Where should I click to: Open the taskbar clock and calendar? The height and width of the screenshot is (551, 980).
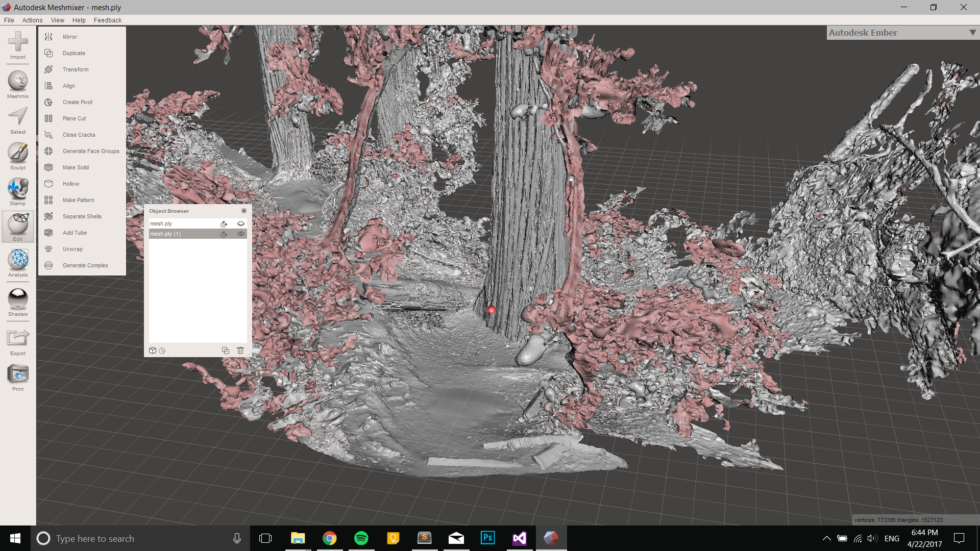924,538
